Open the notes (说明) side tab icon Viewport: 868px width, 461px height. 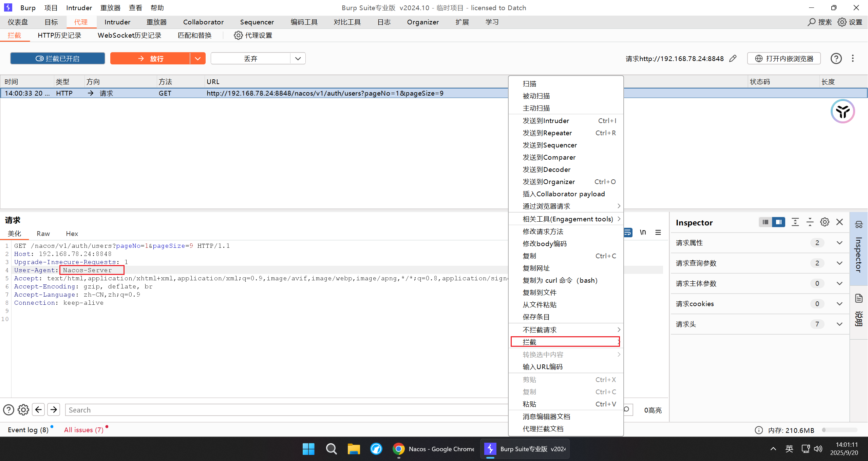[x=859, y=299]
